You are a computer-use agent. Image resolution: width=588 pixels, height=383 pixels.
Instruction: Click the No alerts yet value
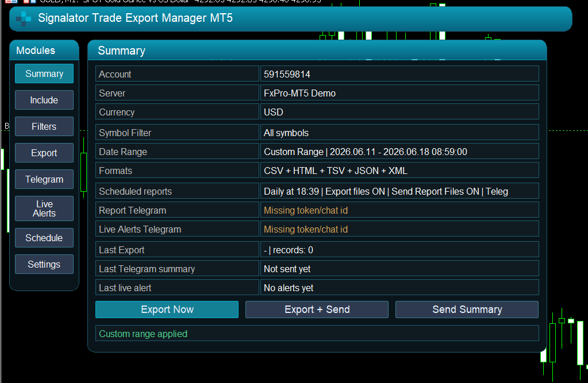(399, 288)
